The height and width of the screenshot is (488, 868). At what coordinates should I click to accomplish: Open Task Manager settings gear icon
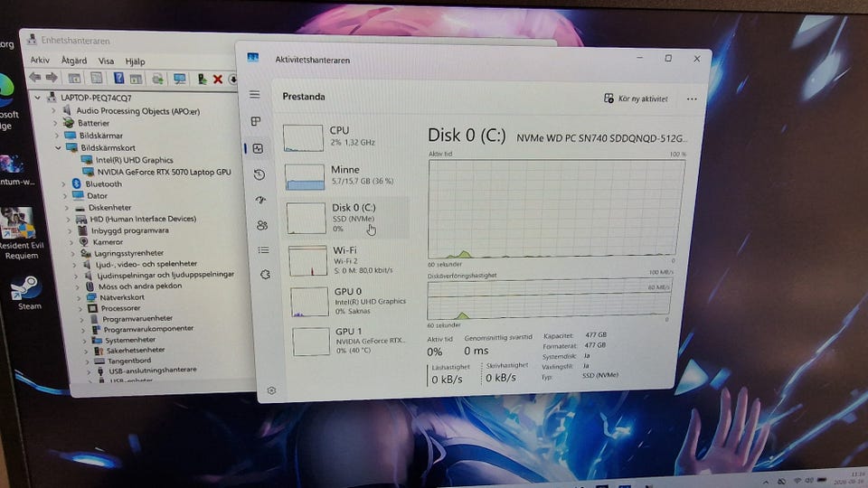[x=271, y=390]
